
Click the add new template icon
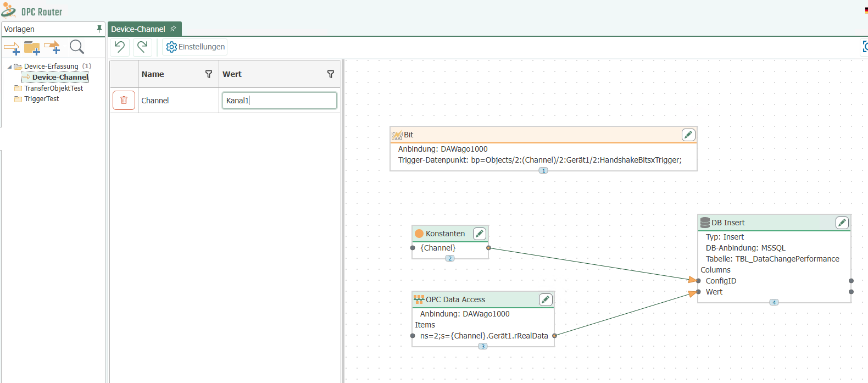coord(12,48)
